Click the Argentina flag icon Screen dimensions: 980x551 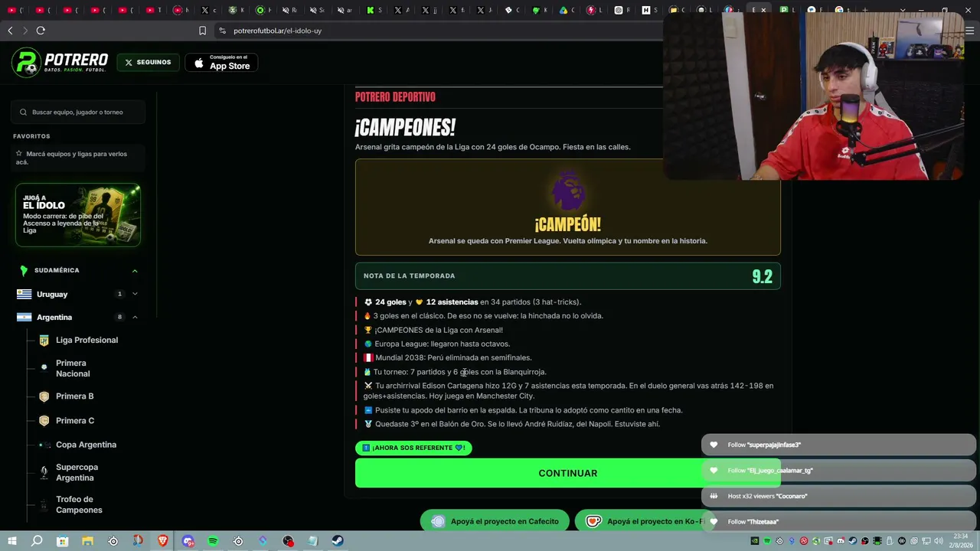[x=24, y=317]
